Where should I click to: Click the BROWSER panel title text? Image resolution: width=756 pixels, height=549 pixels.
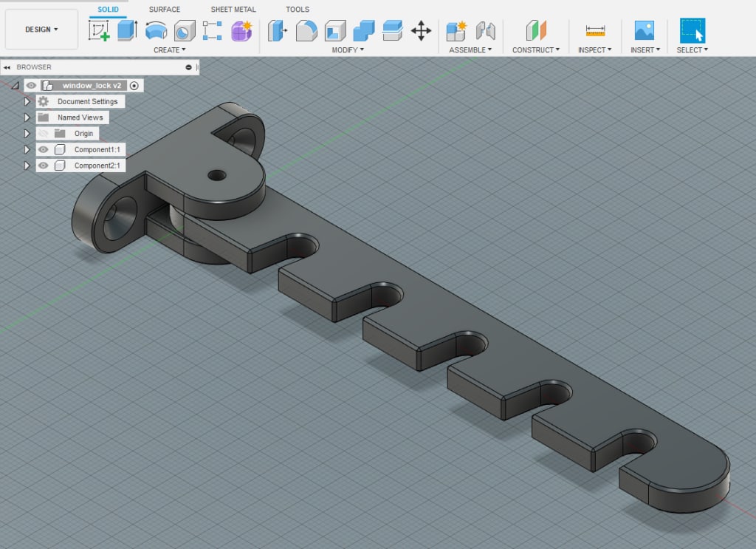click(34, 67)
